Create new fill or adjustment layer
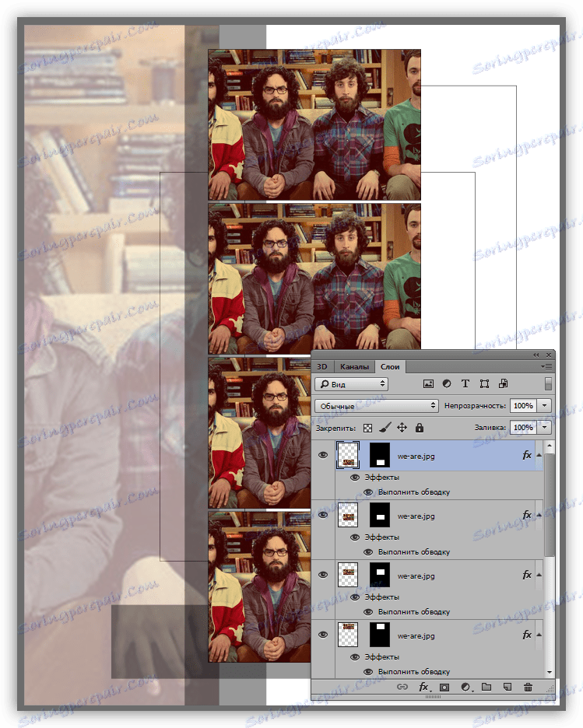583x728 pixels. [x=466, y=687]
